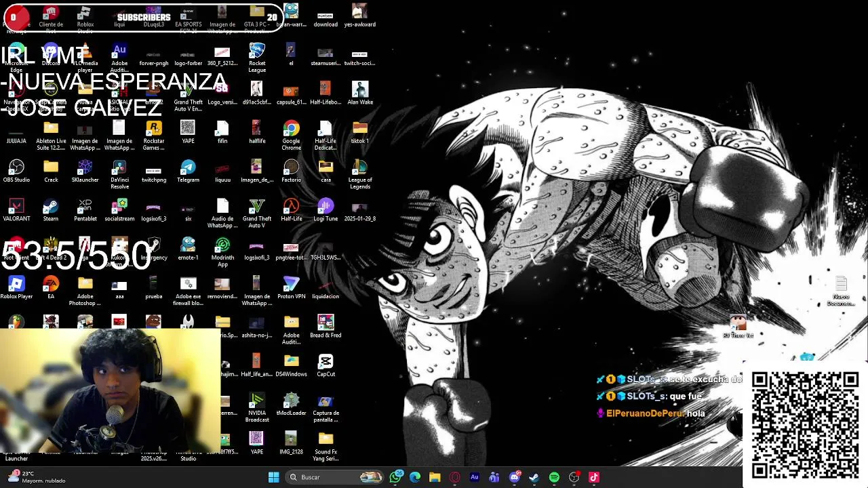Screen dimensions: 868x488
Task: Open Microsoft Teams from the taskbar
Action: (x=494, y=477)
